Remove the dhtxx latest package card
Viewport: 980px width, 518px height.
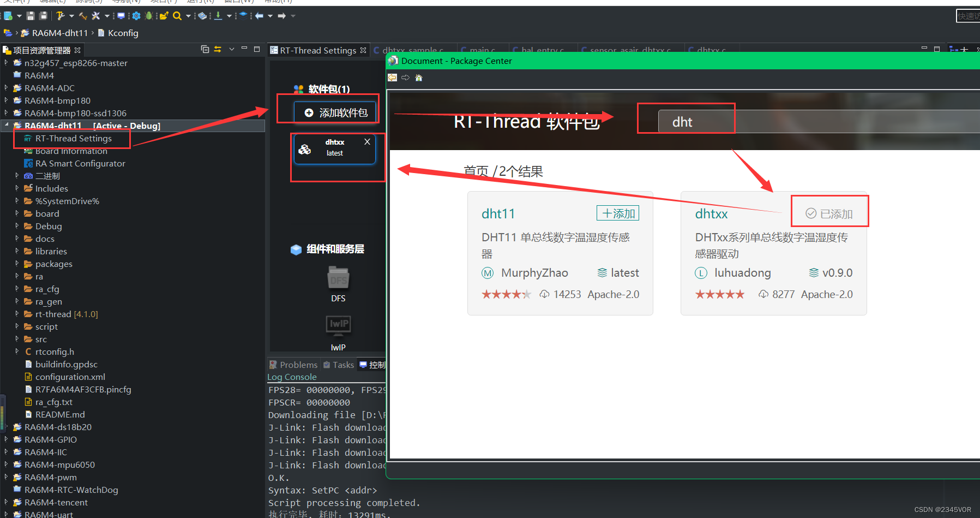[367, 141]
